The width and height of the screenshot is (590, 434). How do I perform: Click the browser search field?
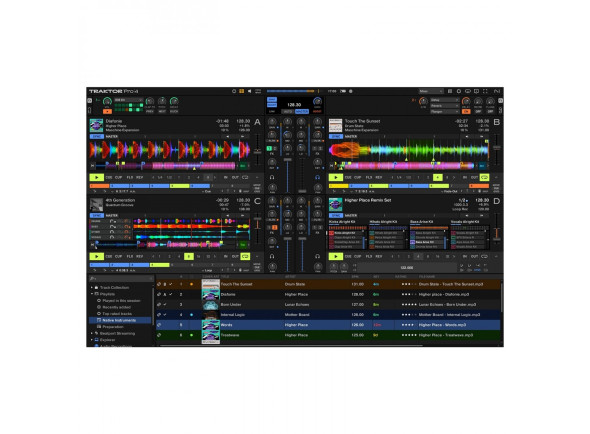click(121, 279)
